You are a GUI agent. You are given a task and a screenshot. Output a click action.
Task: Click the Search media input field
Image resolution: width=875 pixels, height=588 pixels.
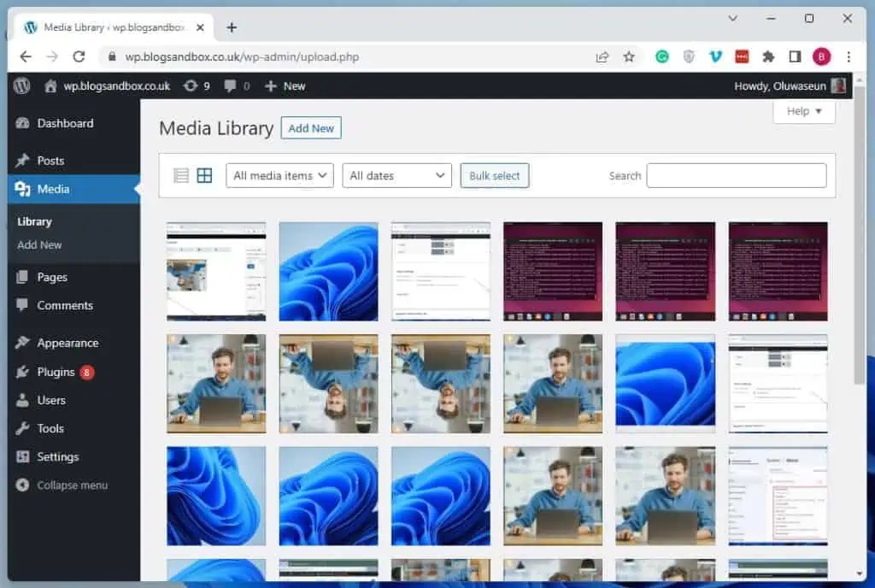736,175
